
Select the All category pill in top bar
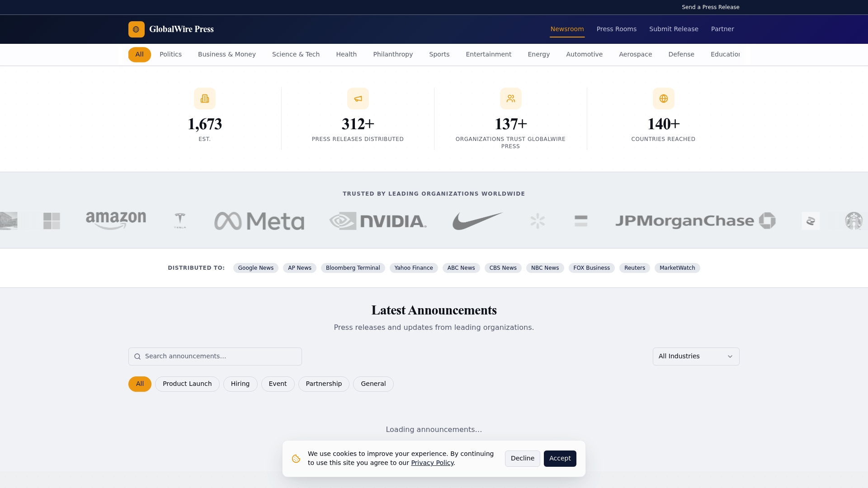tap(139, 55)
